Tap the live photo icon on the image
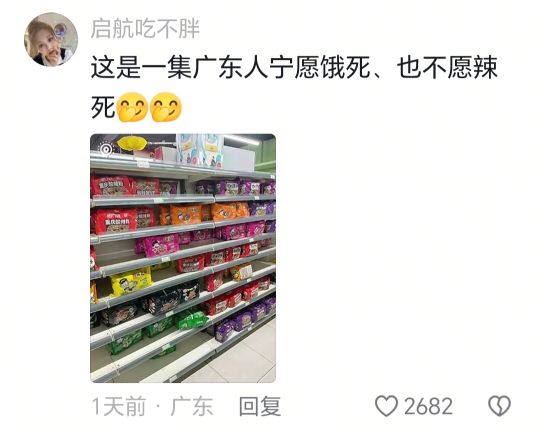The image size is (540, 431). pyautogui.click(x=106, y=149)
